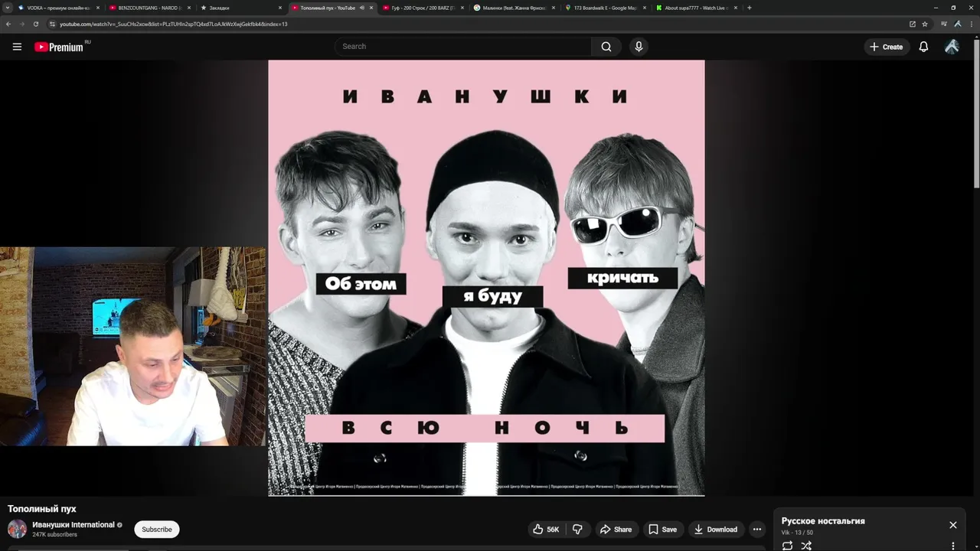Open page in app icon in address bar
This screenshot has height=551, width=980.
912,24
